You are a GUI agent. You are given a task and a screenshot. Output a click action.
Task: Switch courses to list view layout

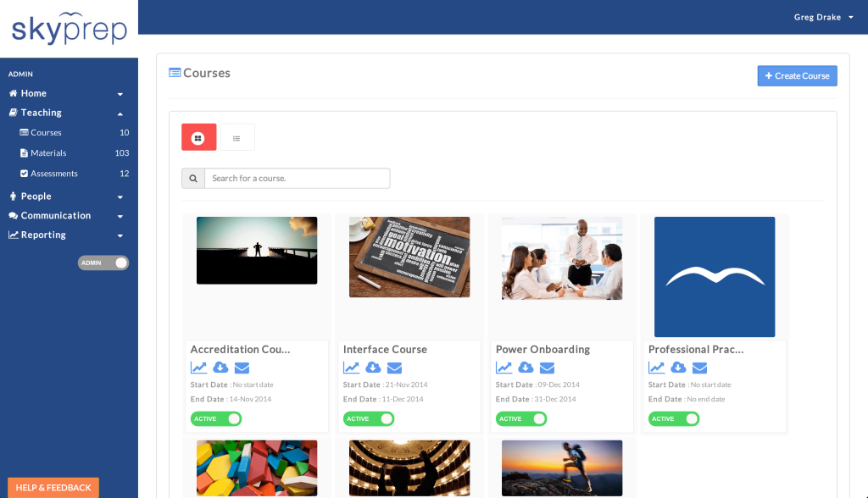pos(236,136)
